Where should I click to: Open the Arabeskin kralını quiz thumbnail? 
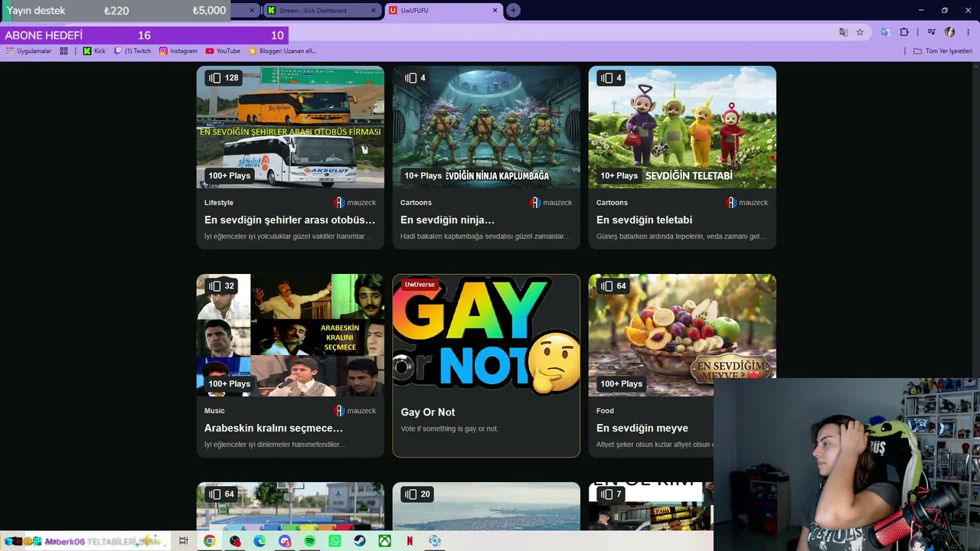pyautogui.click(x=290, y=335)
